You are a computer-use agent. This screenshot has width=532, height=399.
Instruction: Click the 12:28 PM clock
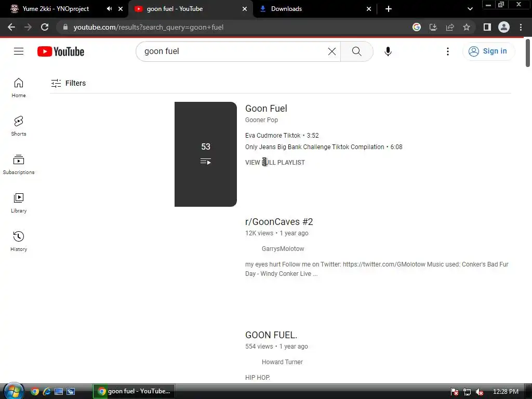coord(506,392)
